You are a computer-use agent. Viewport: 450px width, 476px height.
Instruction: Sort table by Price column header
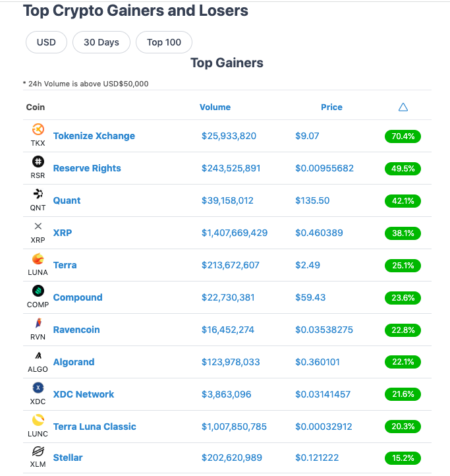(331, 107)
